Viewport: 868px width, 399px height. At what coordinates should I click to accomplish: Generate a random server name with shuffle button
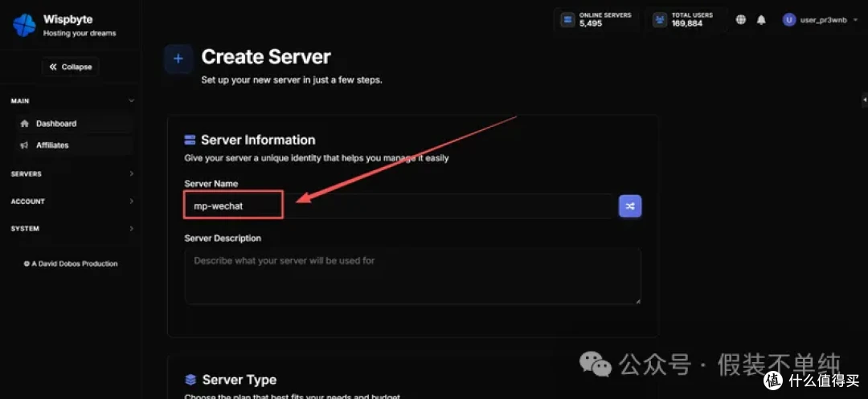(630, 206)
